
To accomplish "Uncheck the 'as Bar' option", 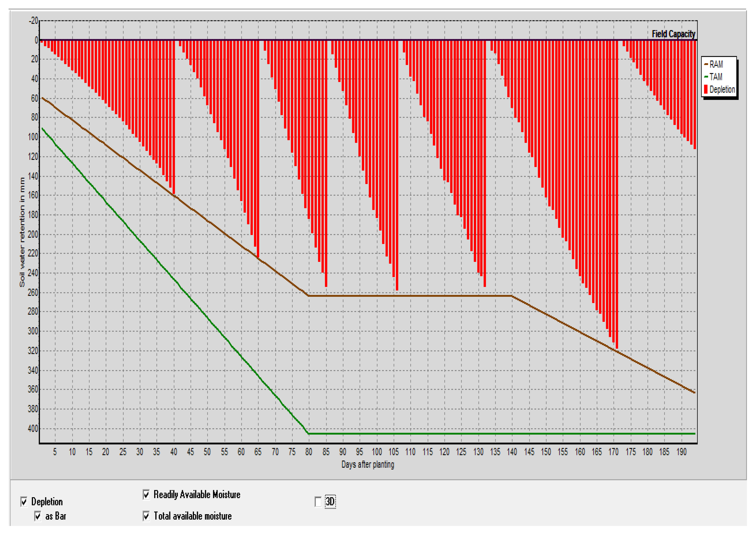I will pyautogui.click(x=38, y=516).
